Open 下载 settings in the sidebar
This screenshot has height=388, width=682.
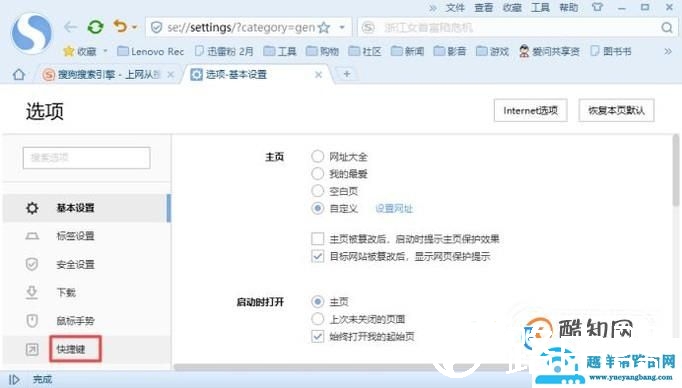[x=86, y=293]
